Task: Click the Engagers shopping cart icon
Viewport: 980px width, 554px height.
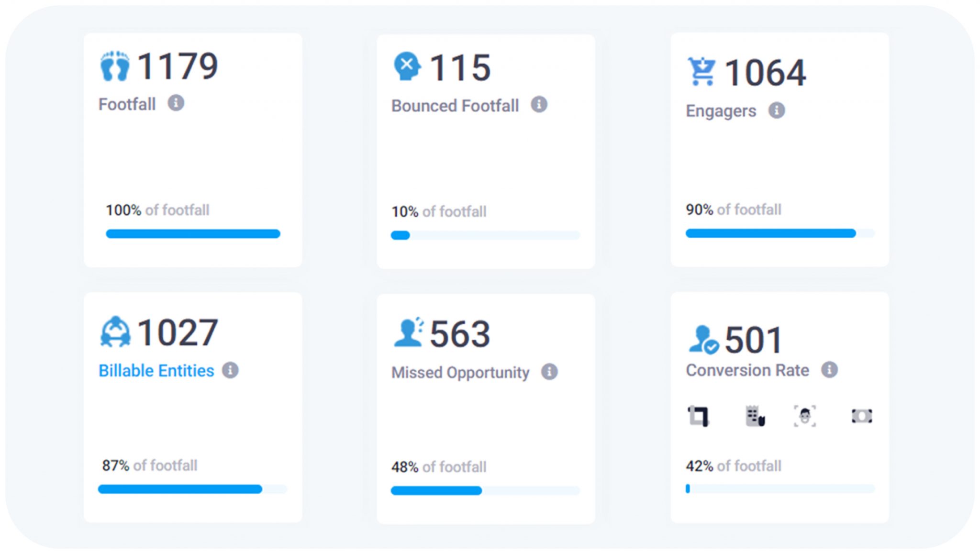Action: click(702, 72)
